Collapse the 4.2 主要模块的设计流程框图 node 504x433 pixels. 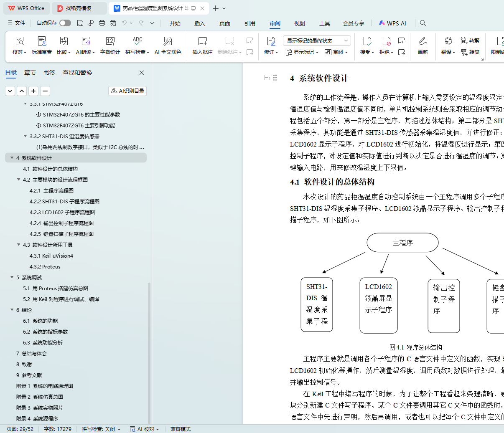pyautogui.click(x=18, y=180)
